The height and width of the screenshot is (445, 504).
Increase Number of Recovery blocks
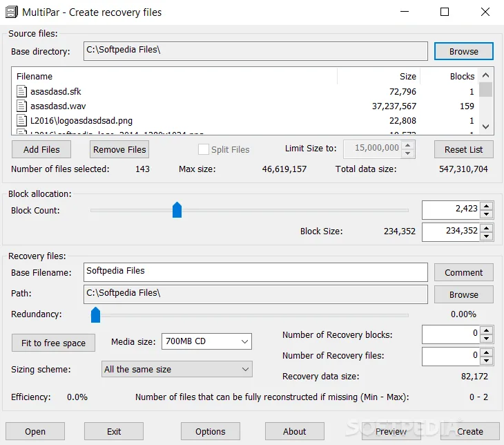[x=487, y=330]
